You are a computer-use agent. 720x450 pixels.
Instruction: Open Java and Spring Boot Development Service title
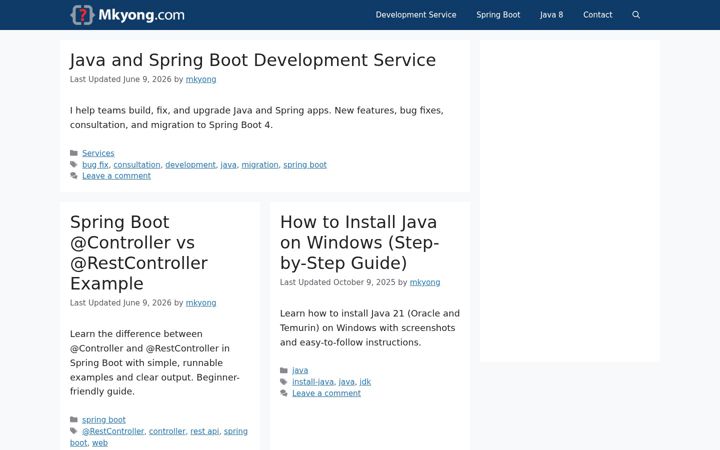tap(253, 60)
